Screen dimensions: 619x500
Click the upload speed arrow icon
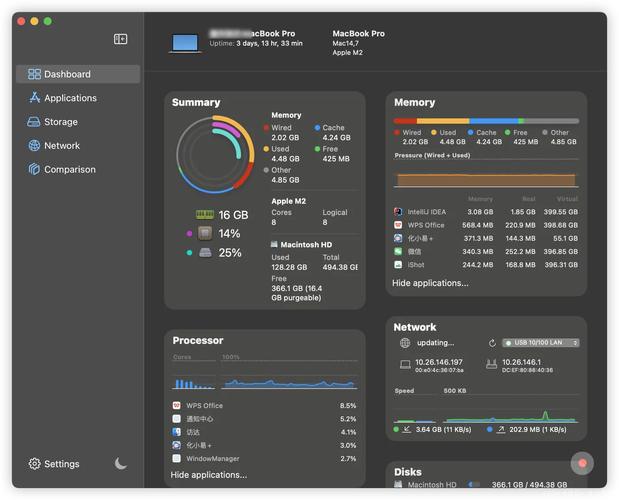pyautogui.click(x=501, y=429)
